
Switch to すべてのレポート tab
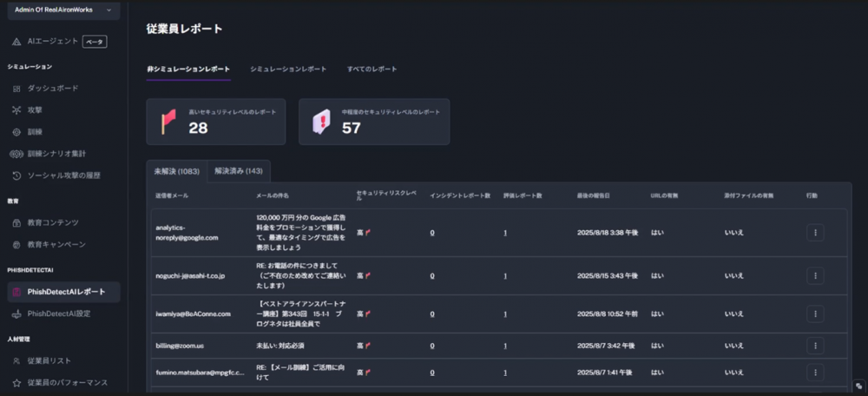(x=372, y=69)
